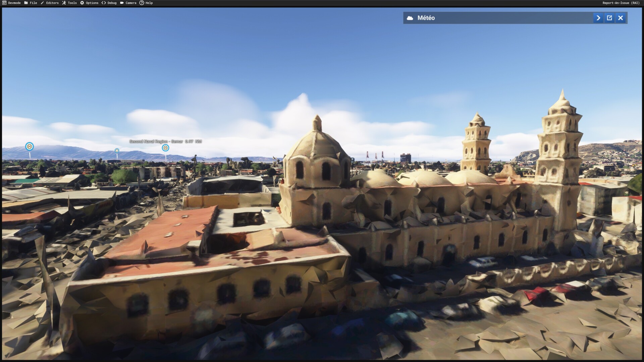Click the Debug code brackets icon
Viewport: 644px width, 362px height.
tap(104, 3)
